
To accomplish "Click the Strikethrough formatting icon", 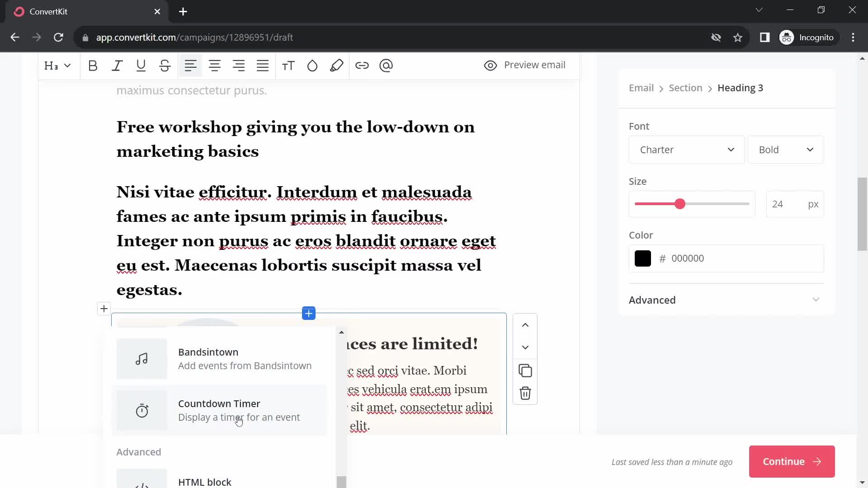I will click(x=166, y=66).
